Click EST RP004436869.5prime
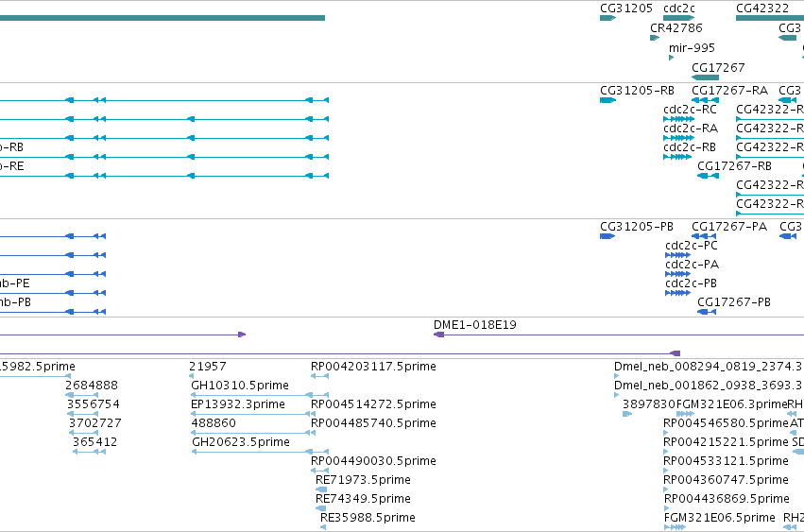The image size is (804, 532). (x=727, y=499)
